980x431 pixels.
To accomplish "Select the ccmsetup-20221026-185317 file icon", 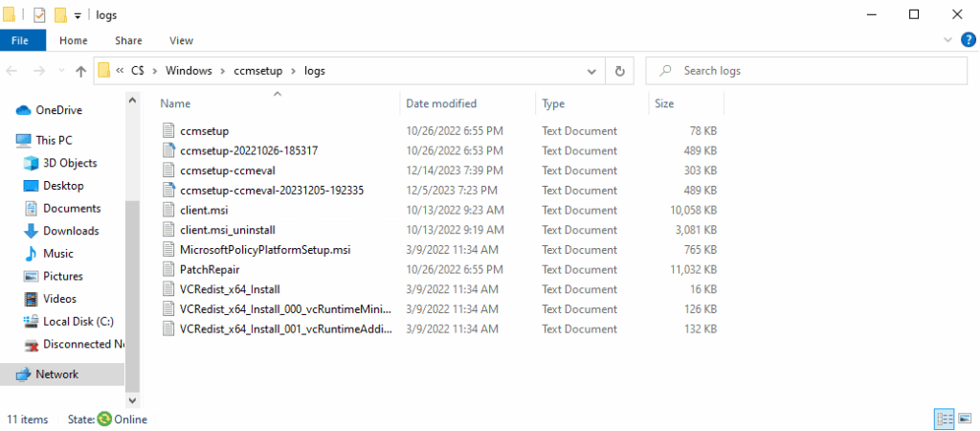I will (167, 150).
